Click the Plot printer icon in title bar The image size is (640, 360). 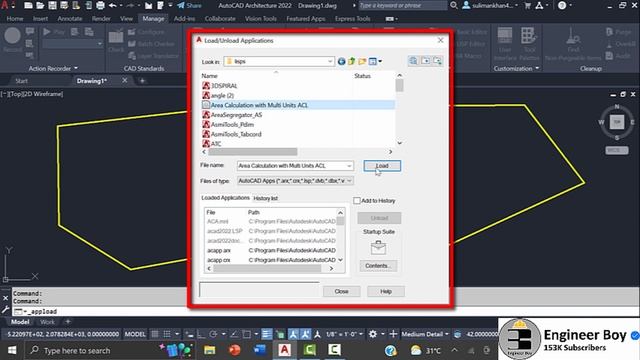coord(100,5)
